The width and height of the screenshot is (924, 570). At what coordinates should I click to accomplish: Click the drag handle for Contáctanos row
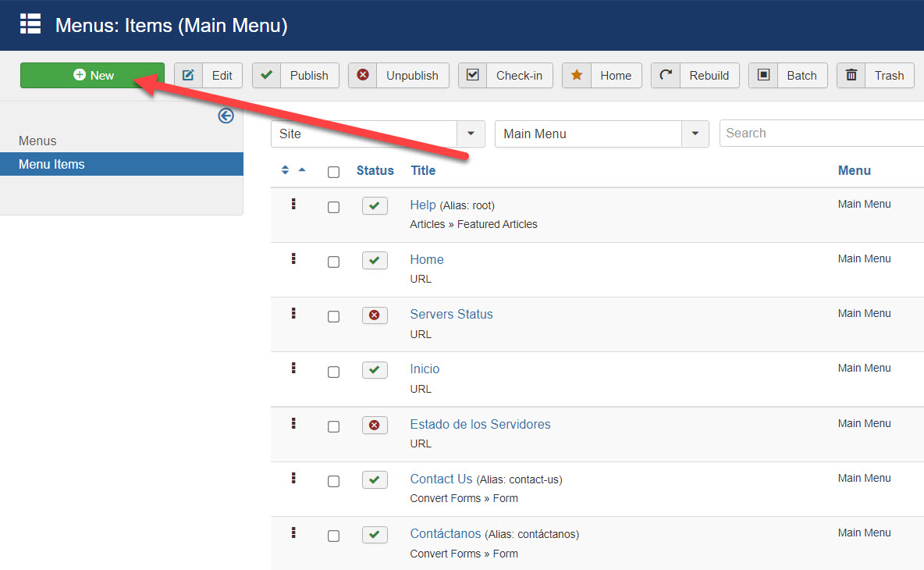(293, 533)
